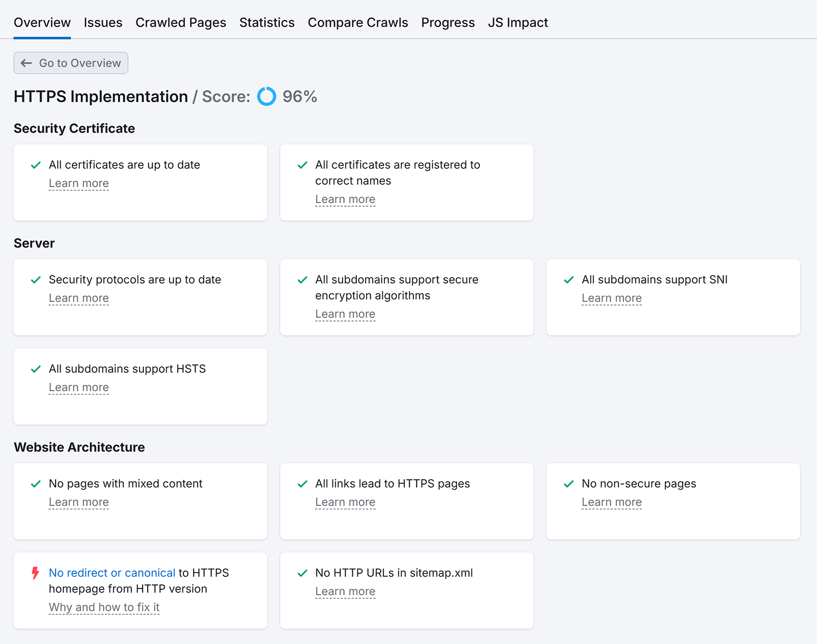Click the blue 96% score progress ring
Screen dimensions: 817x644
click(266, 96)
